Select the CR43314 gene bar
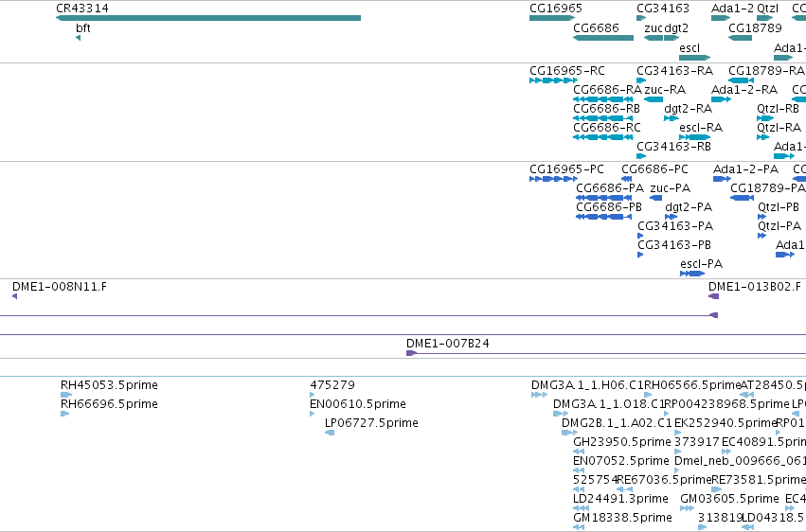 click(x=208, y=18)
